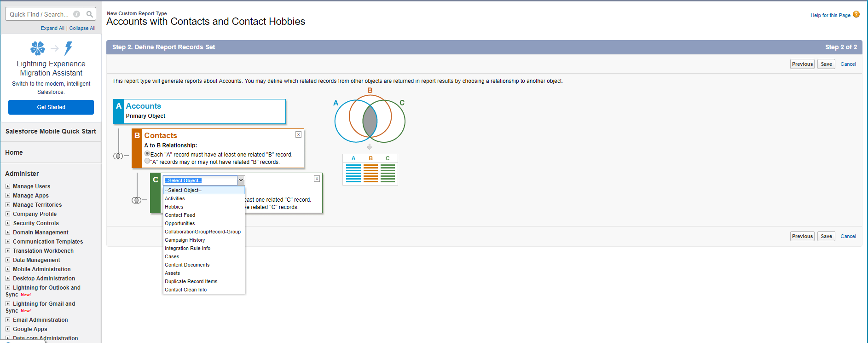Click the A-B-C columns table graphic
The height and width of the screenshot is (343, 868).
[370, 169]
